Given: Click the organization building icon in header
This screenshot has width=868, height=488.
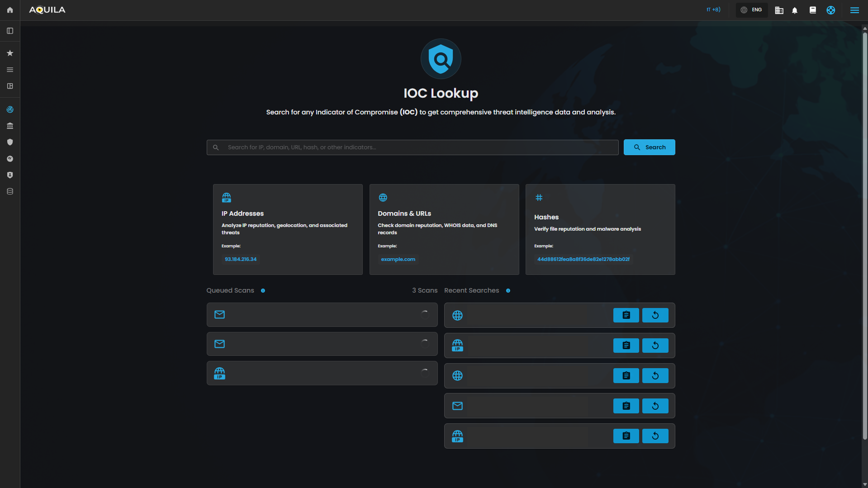Looking at the screenshot, I should point(779,10).
